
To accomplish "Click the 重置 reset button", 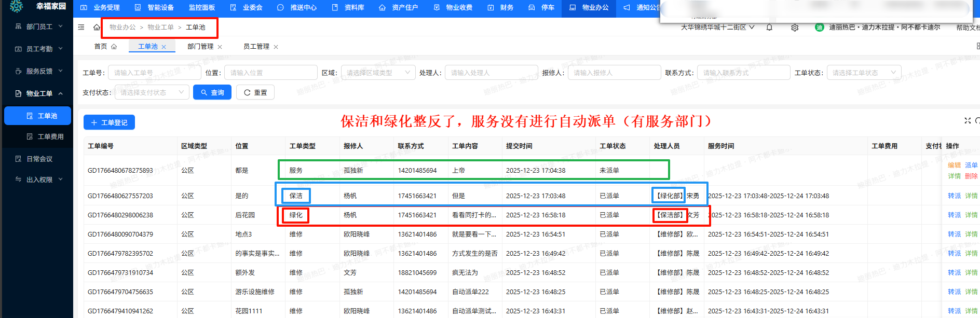I will click(255, 92).
